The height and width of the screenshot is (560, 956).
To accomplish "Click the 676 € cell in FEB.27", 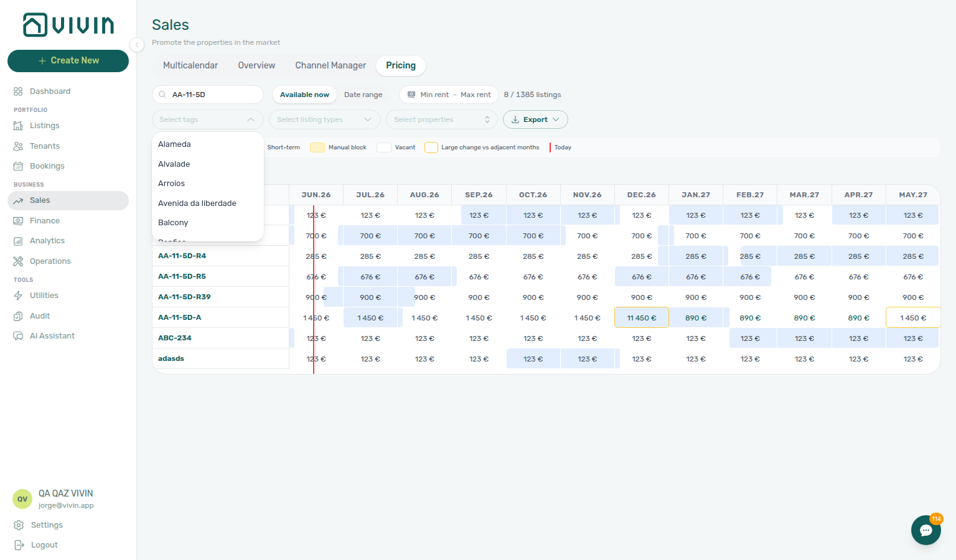I will 750,277.
